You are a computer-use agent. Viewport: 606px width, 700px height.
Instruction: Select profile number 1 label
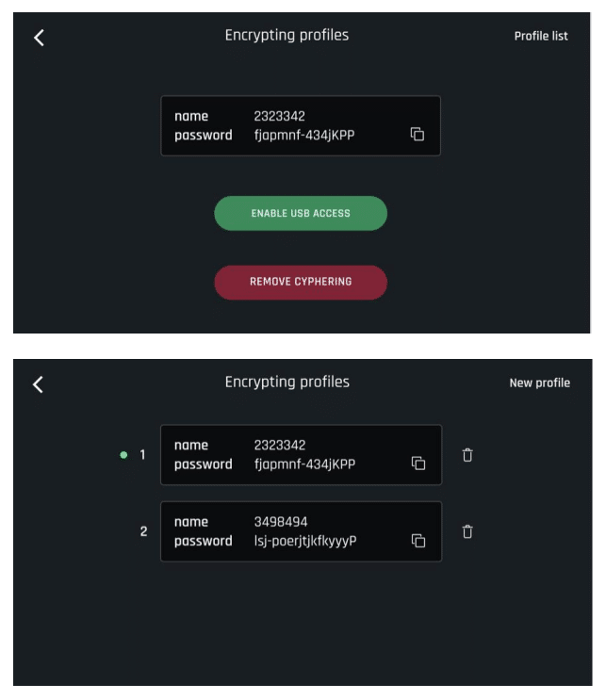pyautogui.click(x=142, y=455)
